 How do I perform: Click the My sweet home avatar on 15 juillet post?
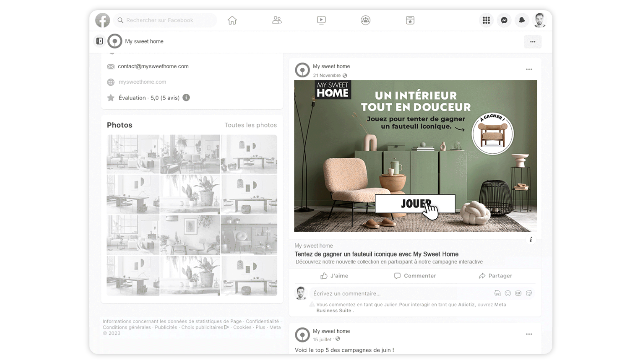[302, 334]
